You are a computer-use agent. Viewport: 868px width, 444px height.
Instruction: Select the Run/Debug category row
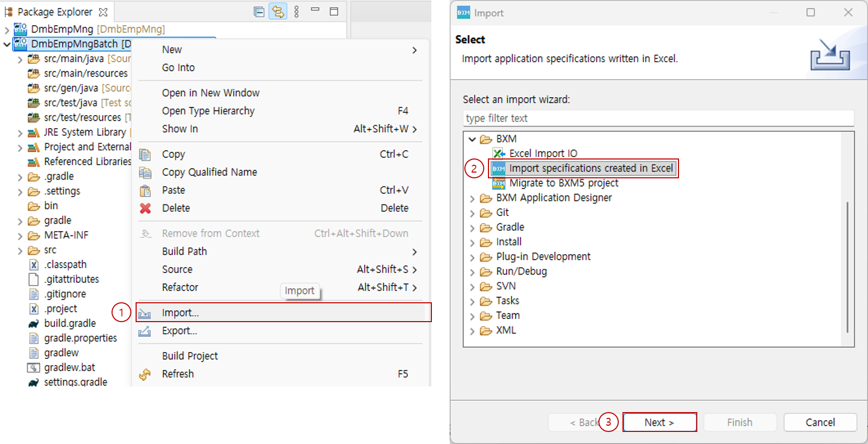514,271
